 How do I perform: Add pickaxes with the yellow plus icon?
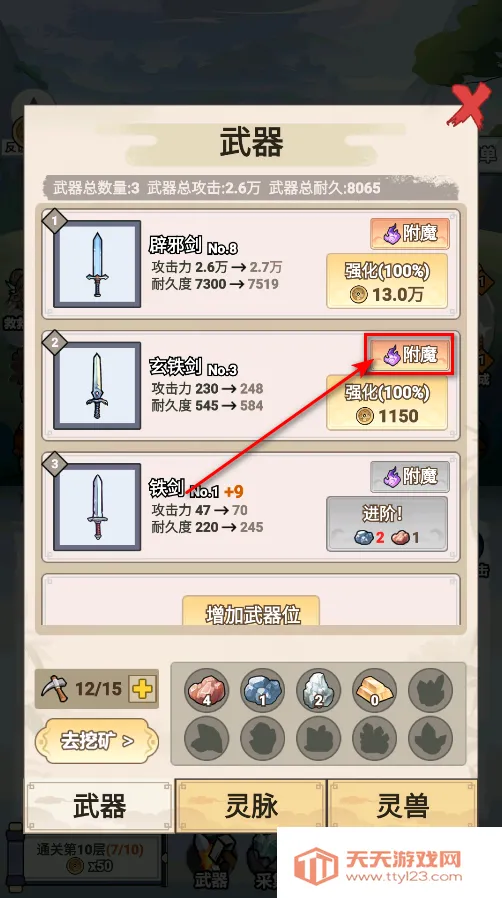point(143,688)
